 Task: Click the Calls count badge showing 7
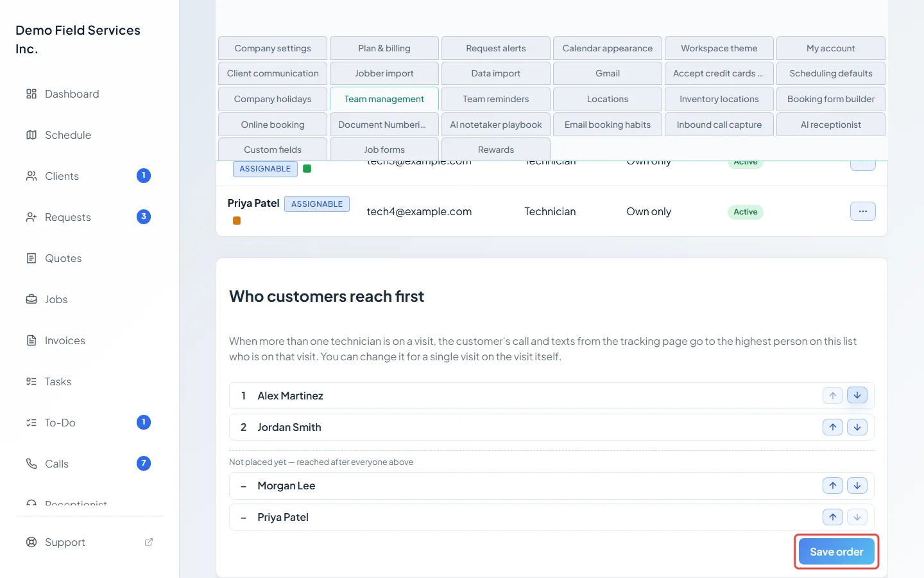tap(144, 463)
